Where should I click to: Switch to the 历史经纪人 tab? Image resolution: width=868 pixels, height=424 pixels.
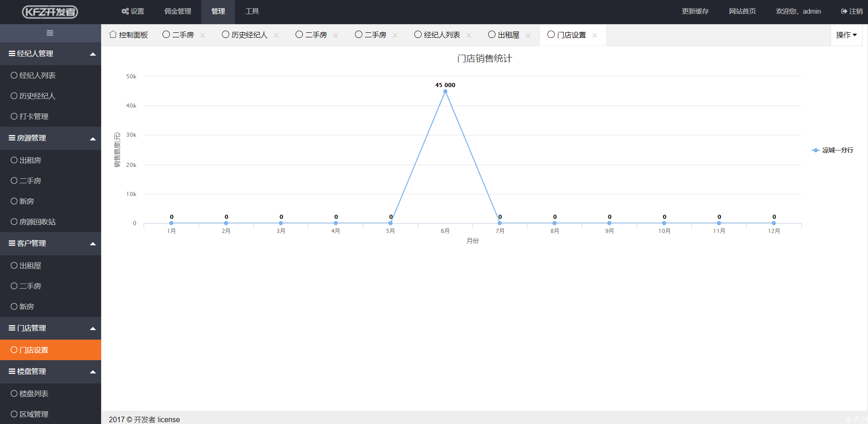[x=245, y=35]
